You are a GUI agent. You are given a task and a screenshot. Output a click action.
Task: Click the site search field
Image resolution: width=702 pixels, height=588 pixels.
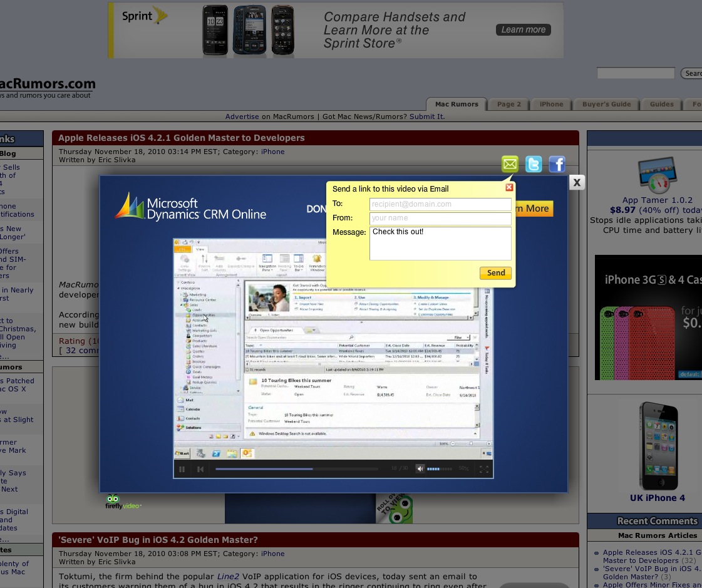click(635, 73)
